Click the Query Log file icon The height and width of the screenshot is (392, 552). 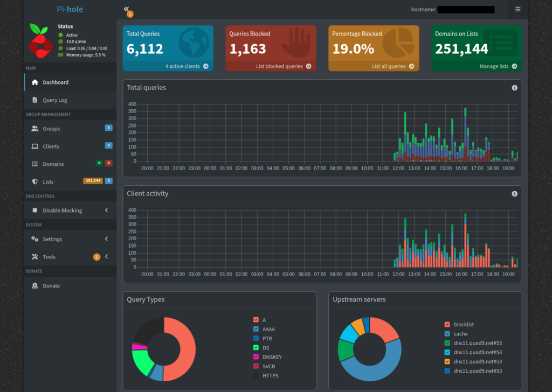tap(35, 100)
